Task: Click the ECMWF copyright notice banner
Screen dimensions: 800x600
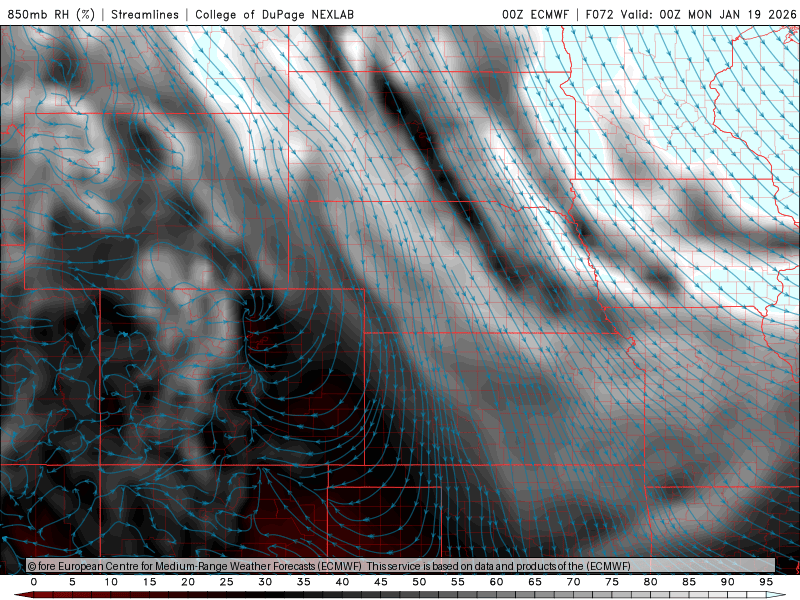Action: [x=401, y=565]
